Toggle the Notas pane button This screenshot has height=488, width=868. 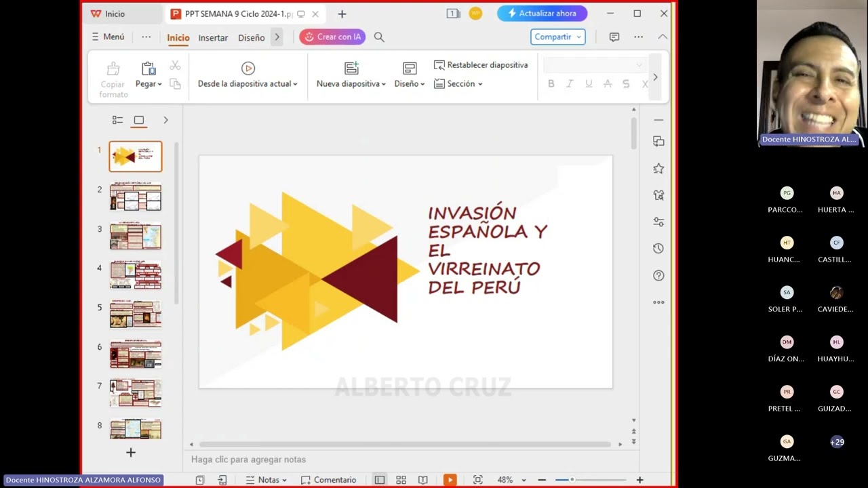[266, 480]
